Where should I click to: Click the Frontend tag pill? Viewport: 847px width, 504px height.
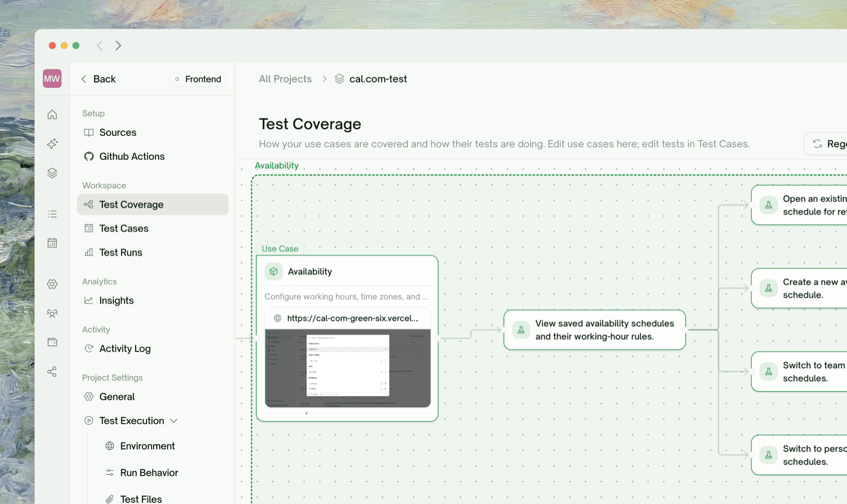pos(198,79)
